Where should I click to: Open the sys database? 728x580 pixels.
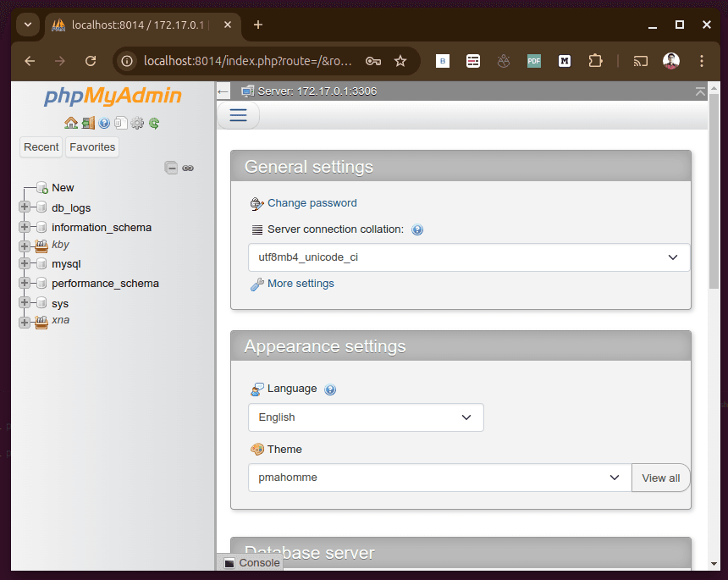(60, 304)
